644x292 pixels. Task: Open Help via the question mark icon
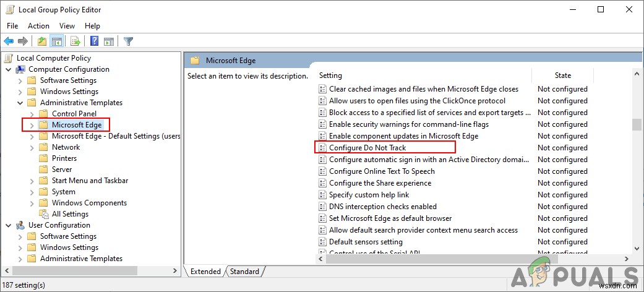[95, 41]
